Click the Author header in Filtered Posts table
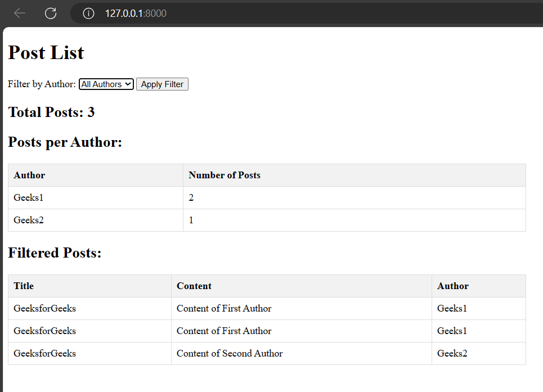The height and width of the screenshot is (392, 543). coord(453,286)
